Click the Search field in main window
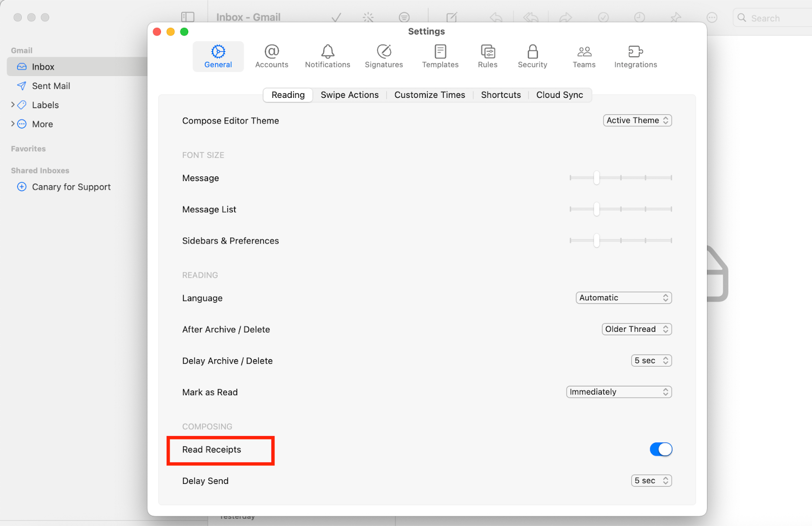Viewport: 812px width, 526px height. (772, 18)
